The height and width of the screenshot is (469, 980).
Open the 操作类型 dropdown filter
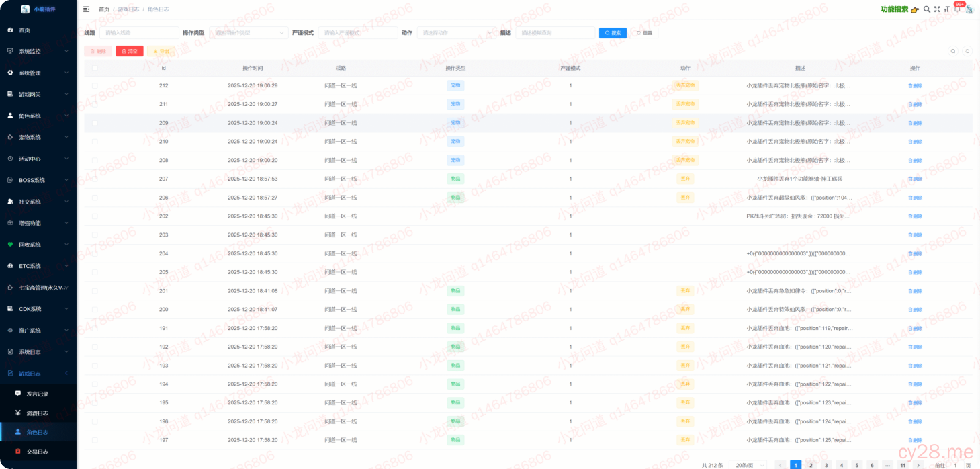[248, 32]
